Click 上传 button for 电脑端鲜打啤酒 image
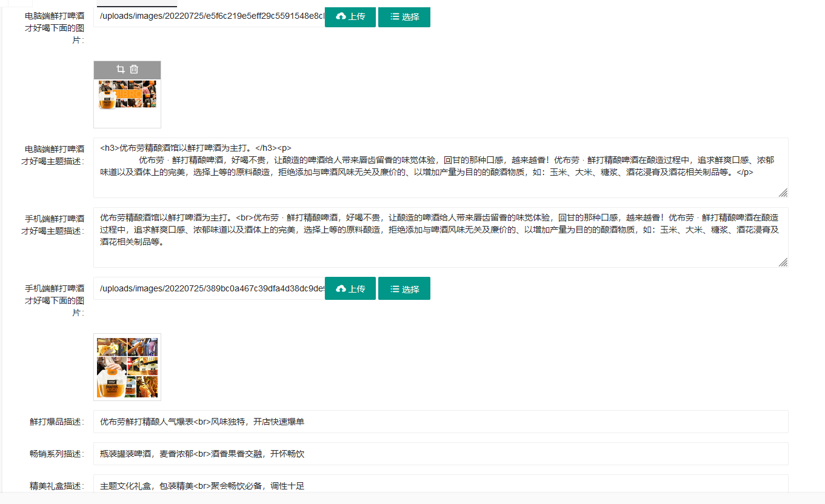Screen dimensions: 825x504 [350, 16]
